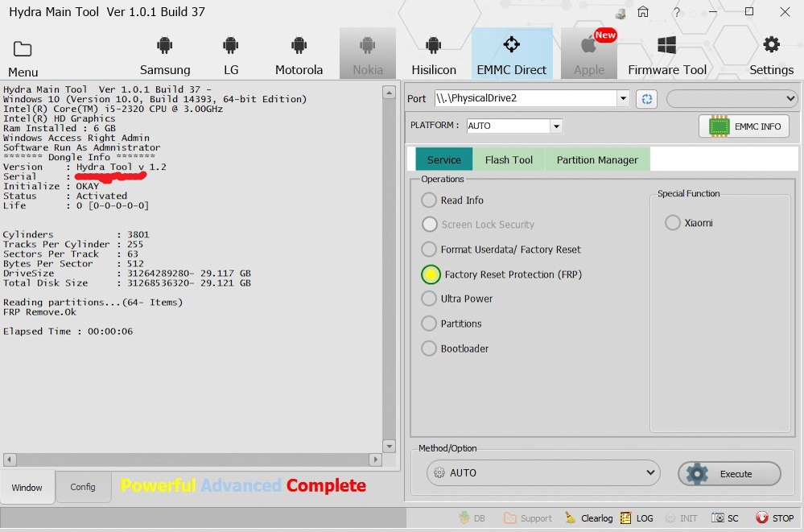Click the PhysicalDrive2 port field
The width and height of the screenshot is (804, 532).
[526, 98]
